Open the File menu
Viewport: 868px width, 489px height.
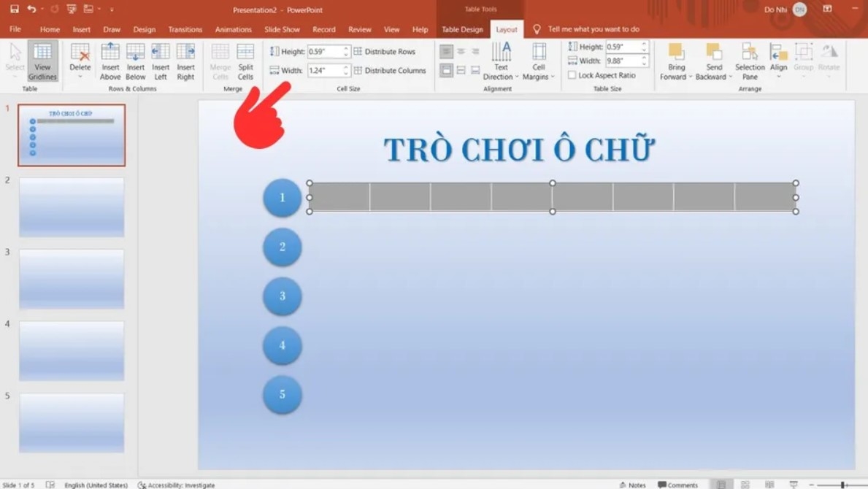pos(15,29)
